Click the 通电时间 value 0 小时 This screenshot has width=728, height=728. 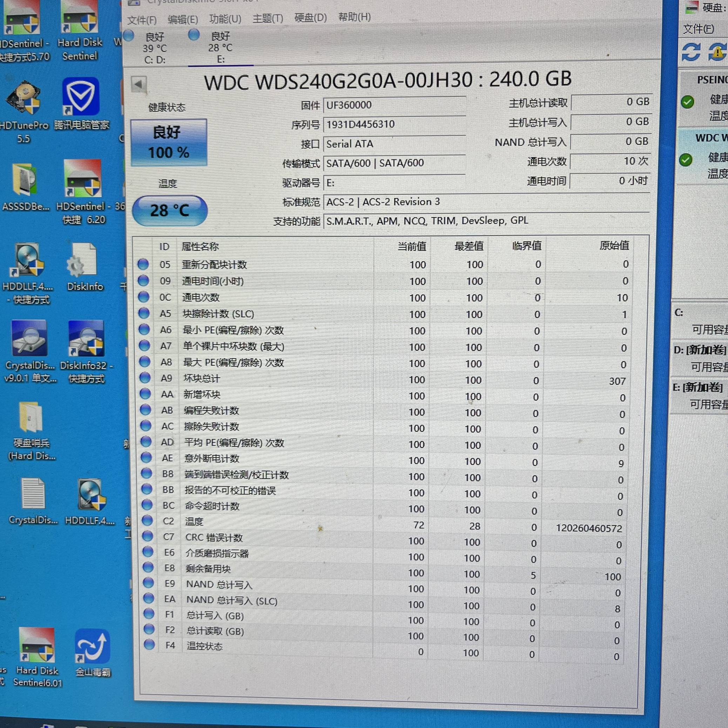click(x=610, y=181)
